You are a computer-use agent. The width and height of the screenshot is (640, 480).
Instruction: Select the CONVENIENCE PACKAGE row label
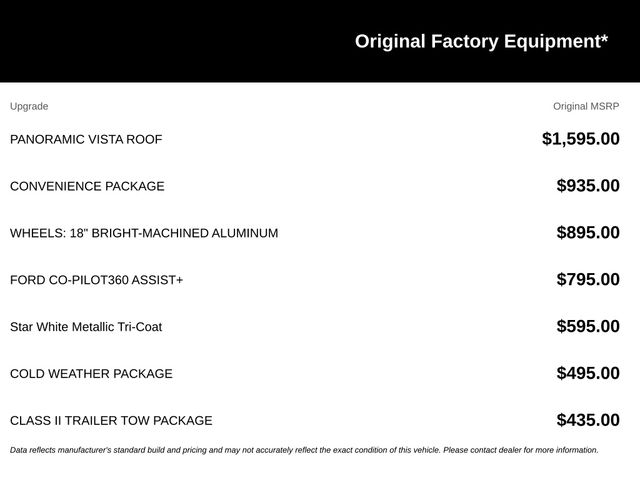point(87,186)
